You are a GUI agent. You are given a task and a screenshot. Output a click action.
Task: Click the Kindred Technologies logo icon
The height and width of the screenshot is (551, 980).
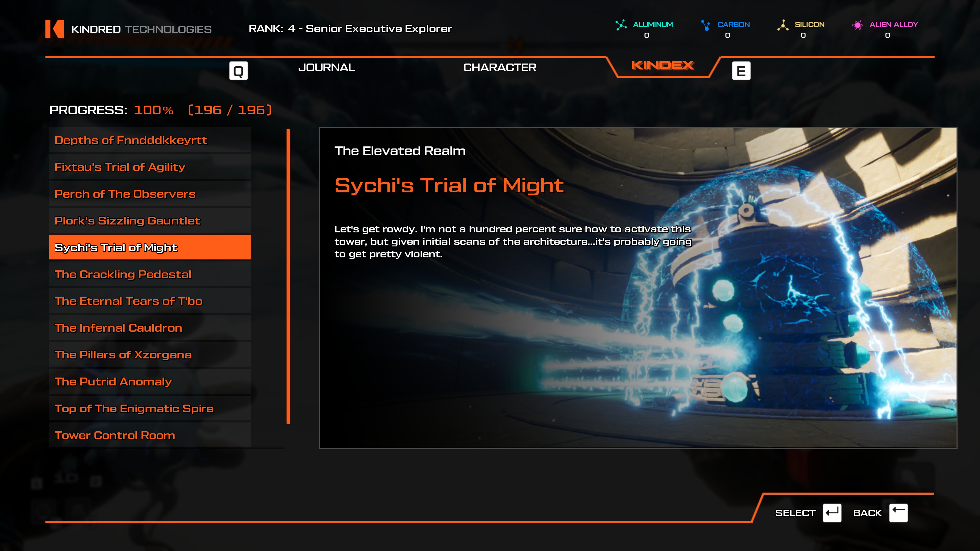tap(54, 29)
